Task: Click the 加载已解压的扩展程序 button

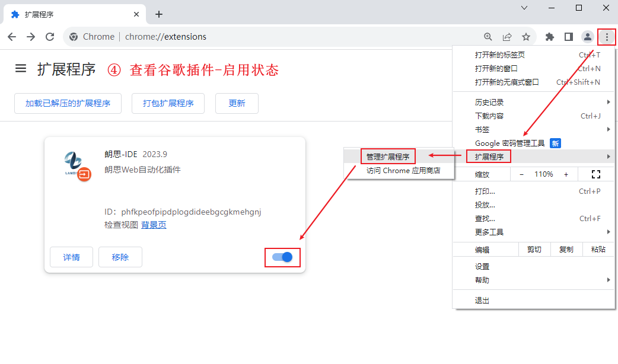Action: click(x=68, y=103)
